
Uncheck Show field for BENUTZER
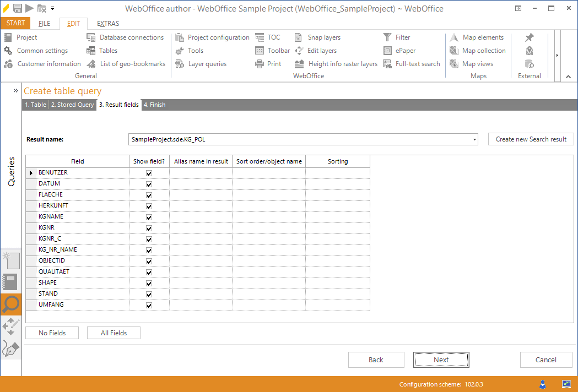click(x=148, y=172)
